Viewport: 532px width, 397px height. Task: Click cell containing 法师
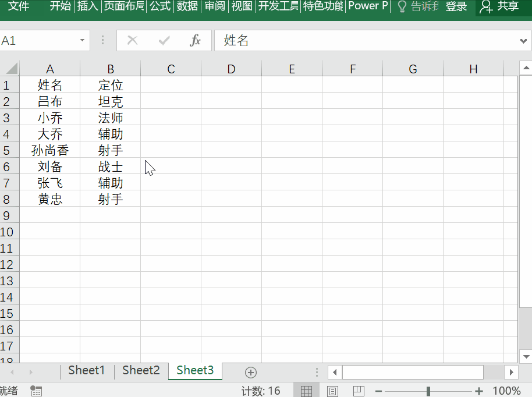[x=111, y=118]
